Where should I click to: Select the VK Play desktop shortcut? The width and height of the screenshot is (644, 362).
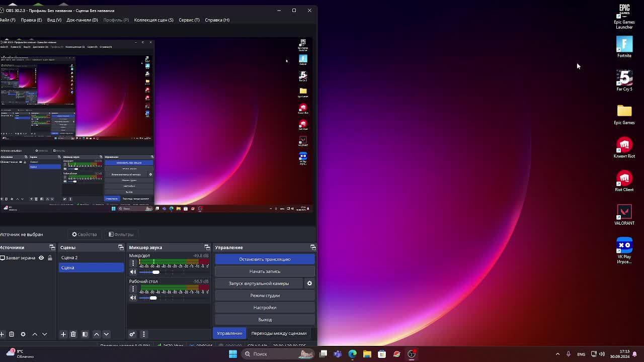pos(624,250)
